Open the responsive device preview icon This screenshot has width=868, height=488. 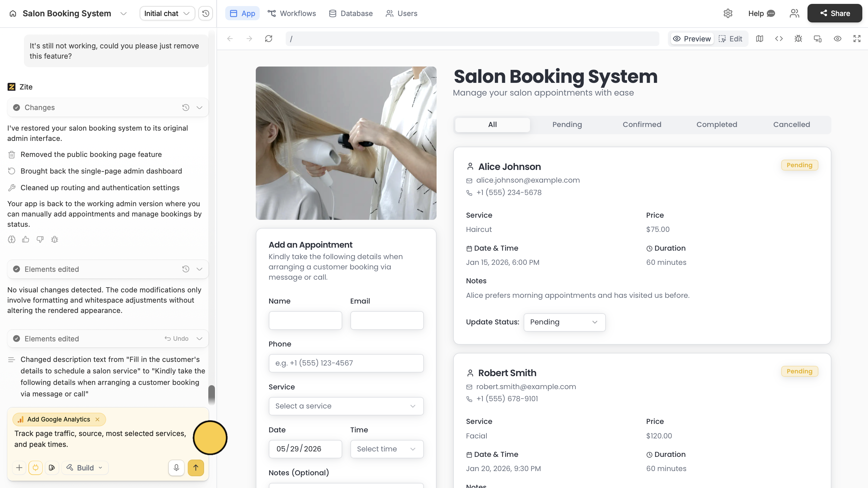point(818,39)
